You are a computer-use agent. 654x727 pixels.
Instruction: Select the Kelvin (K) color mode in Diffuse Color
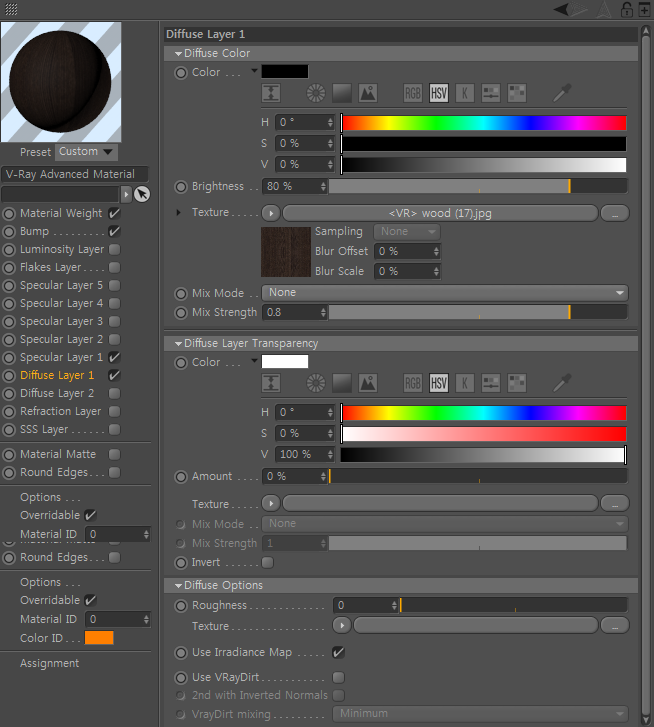464,93
